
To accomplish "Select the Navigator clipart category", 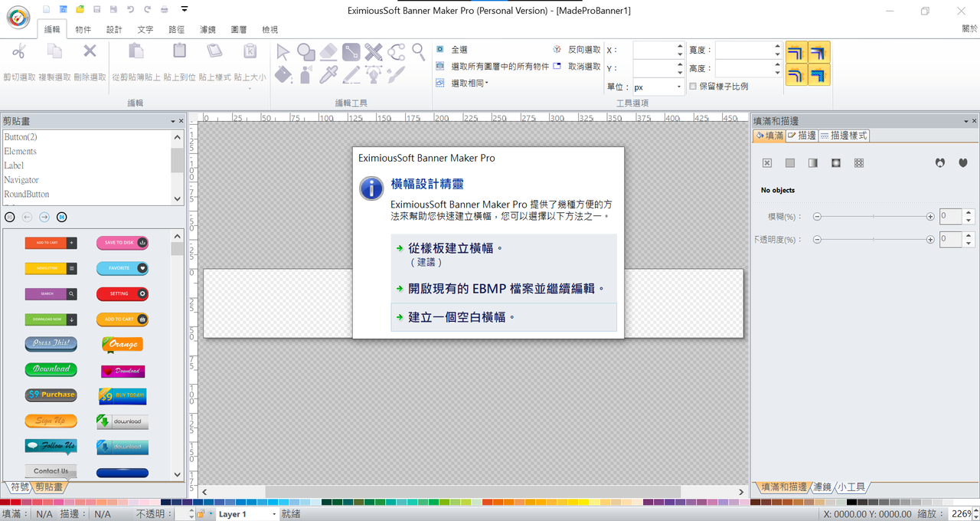I will 21,180.
